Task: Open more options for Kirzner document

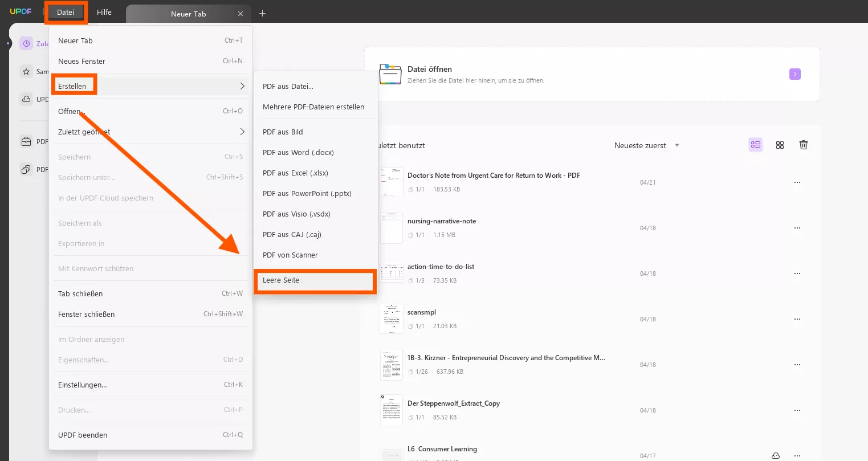Action: coord(797,365)
